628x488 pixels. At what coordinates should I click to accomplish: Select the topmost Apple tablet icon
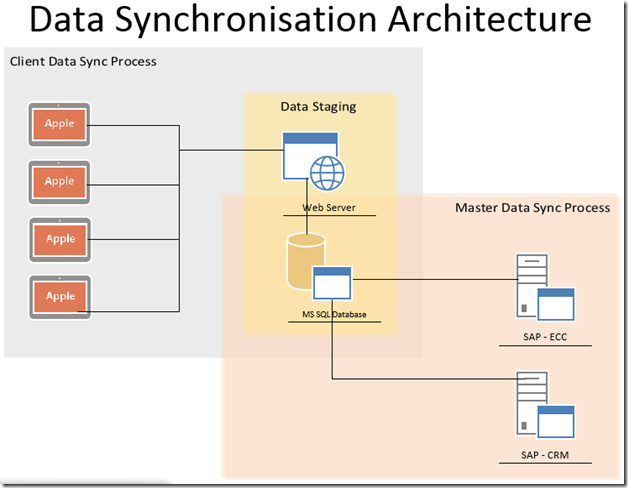click(x=60, y=125)
